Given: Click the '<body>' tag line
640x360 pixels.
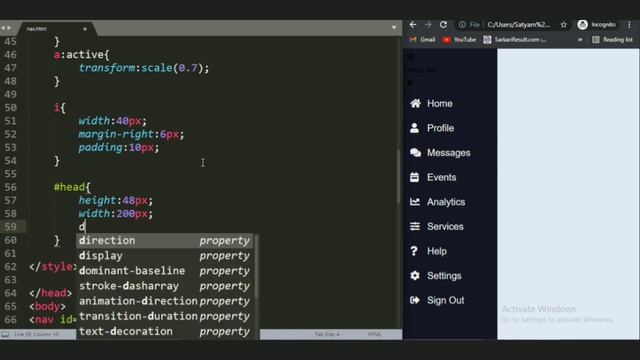Looking at the screenshot, I should pyautogui.click(x=47, y=306).
